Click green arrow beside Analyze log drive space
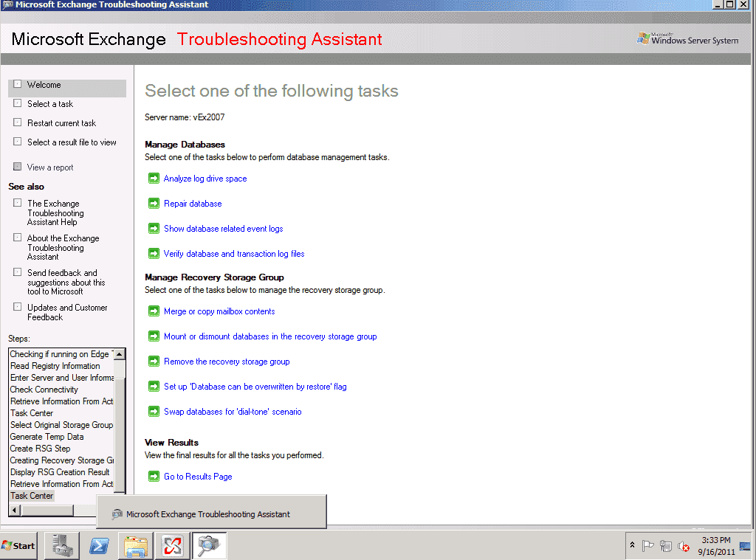The height and width of the screenshot is (560, 756). [154, 179]
